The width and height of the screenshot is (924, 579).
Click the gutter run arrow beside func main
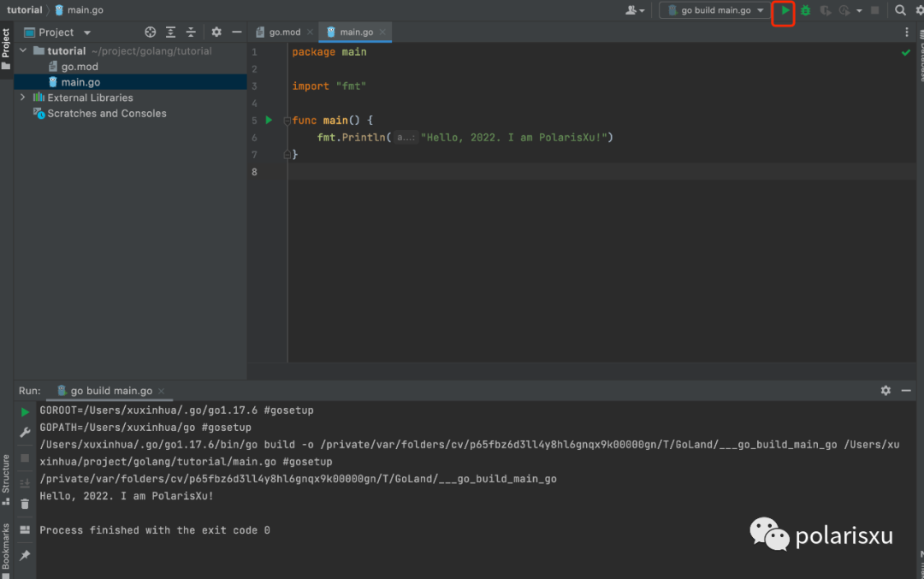coord(269,121)
